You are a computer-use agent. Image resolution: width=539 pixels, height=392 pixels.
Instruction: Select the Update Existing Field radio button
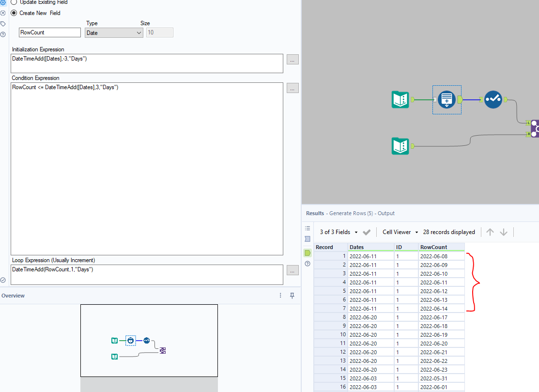coord(14,2)
